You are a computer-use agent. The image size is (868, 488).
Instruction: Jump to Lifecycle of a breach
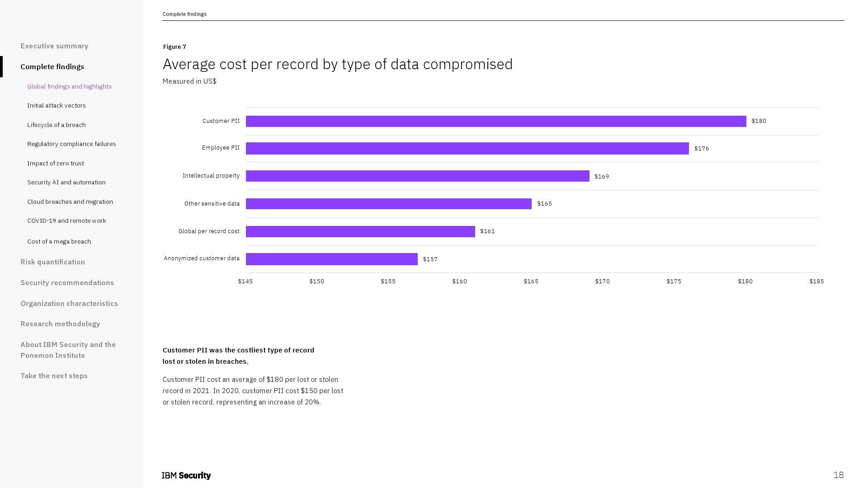click(x=57, y=125)
